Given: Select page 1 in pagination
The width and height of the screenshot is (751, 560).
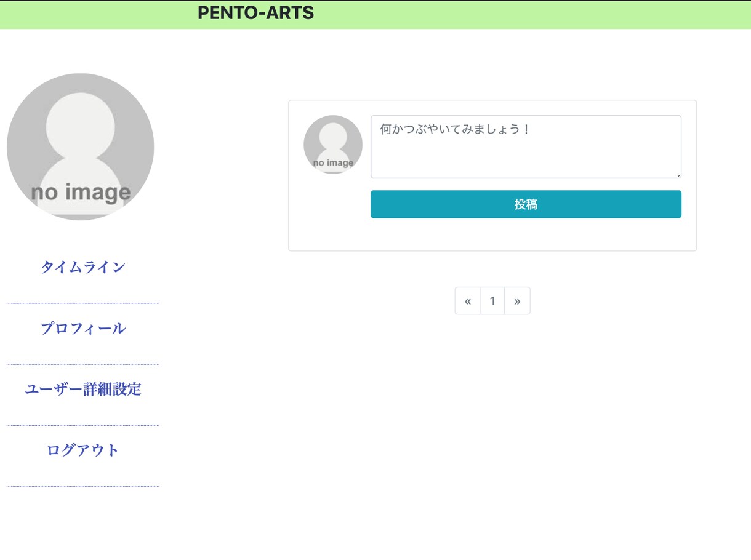Looking at the screenshot, I should (x=492, y=301).
